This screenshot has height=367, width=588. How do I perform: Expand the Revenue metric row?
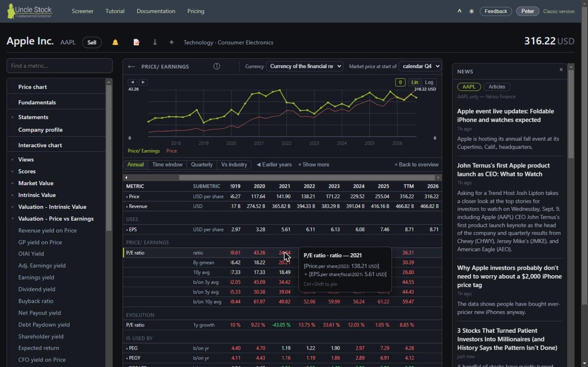(137, 206)
